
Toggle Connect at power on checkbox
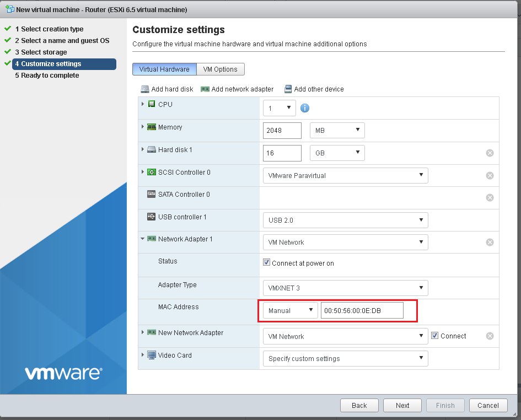(266, 262)
